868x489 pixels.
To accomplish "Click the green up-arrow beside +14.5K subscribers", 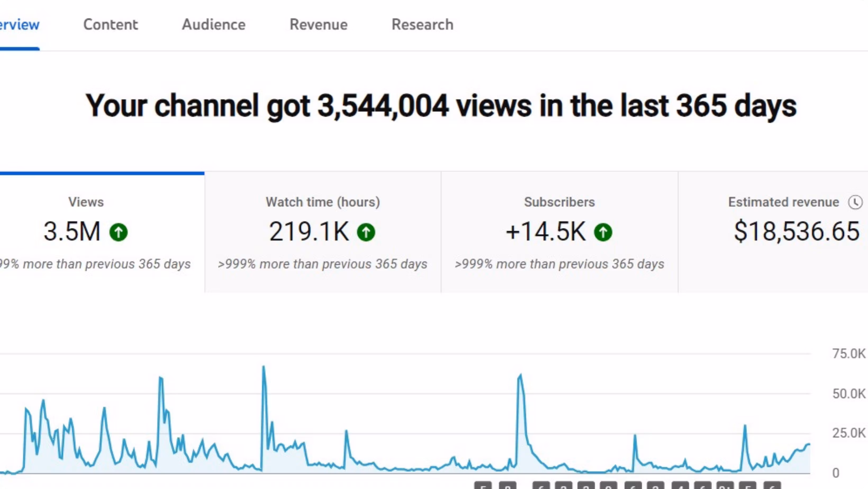I will [x=603, y=232].
